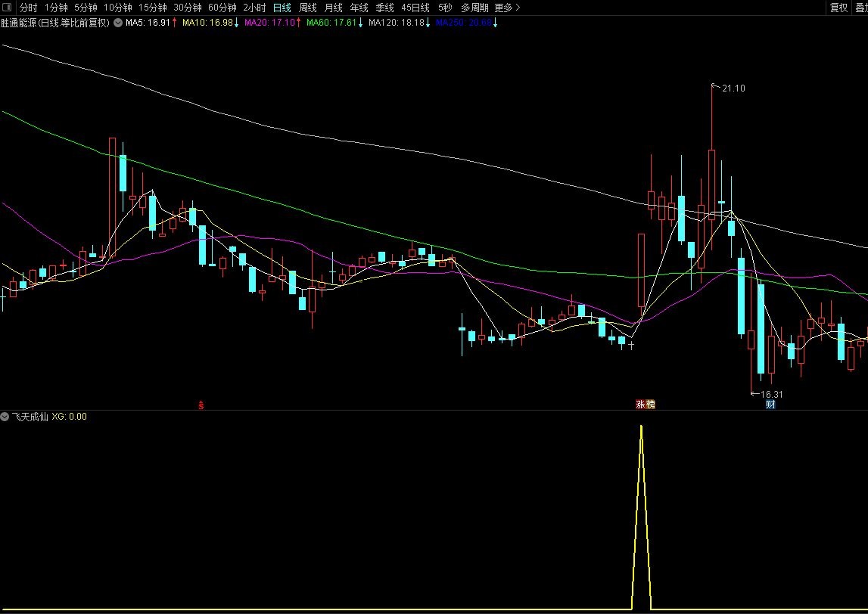
Task: Expand the 飞天成仙 indicator dropdown
Action: coord(5,417)
